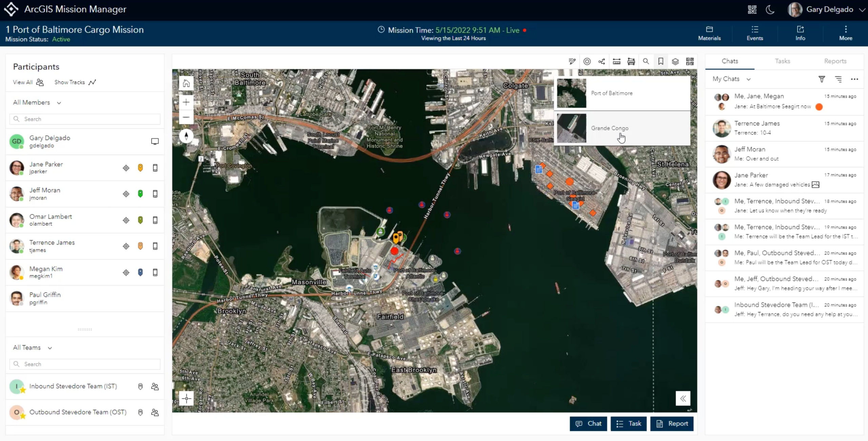Screen dimensions: 868x441
Task: Open the QR code icon in header
Action: (752, 9)
